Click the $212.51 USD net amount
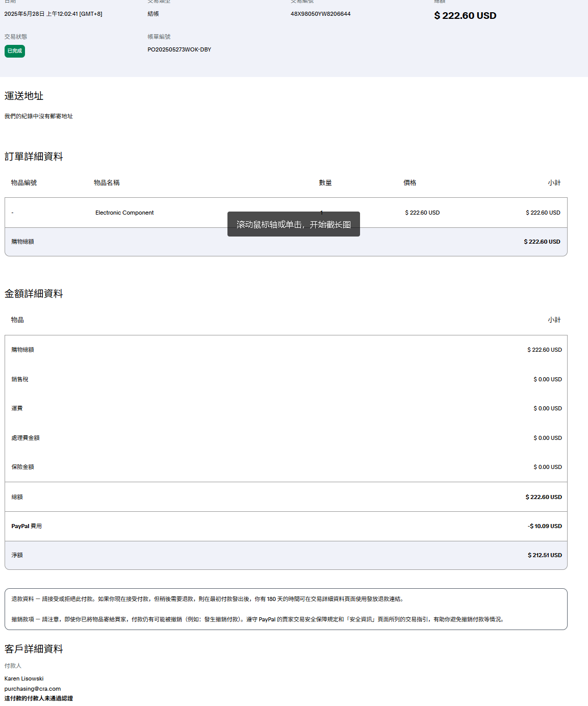Image resolution: width=588 pixels, height=706 pixels. [545, 555]
